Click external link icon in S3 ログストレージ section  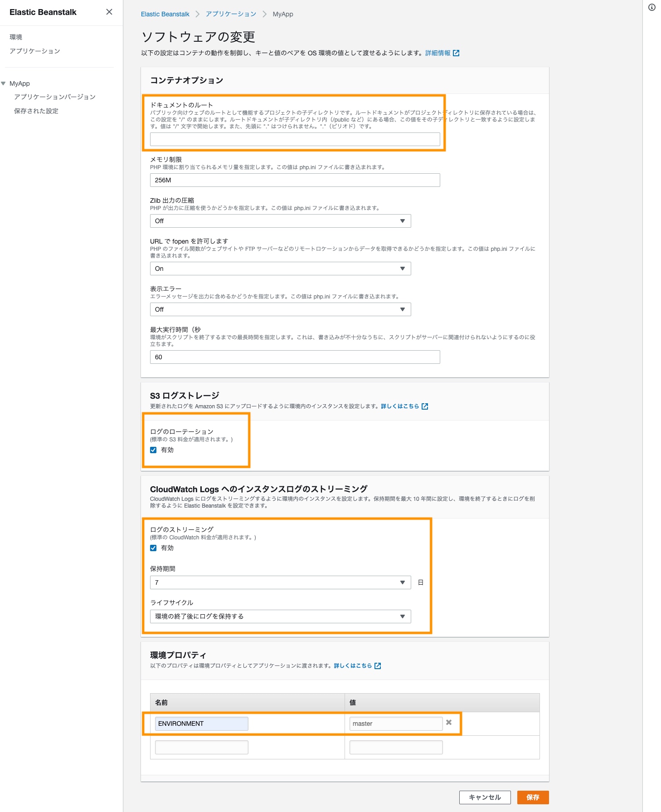[425, 406]
